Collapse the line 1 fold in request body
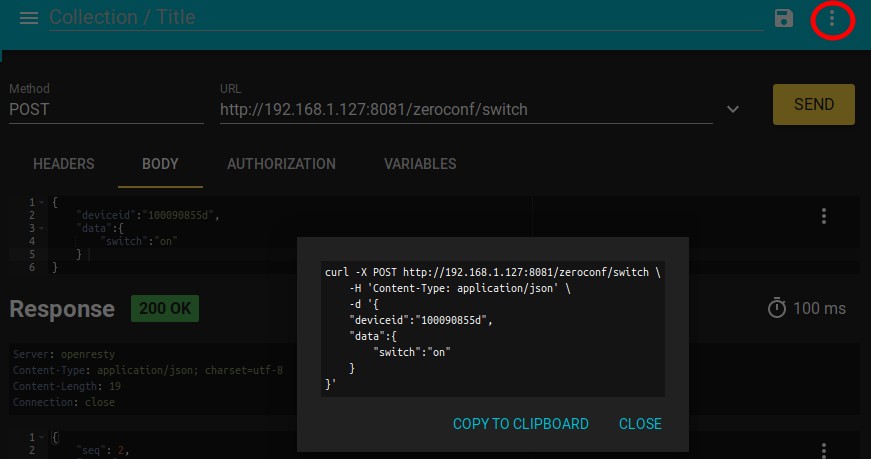 (41, 202)
